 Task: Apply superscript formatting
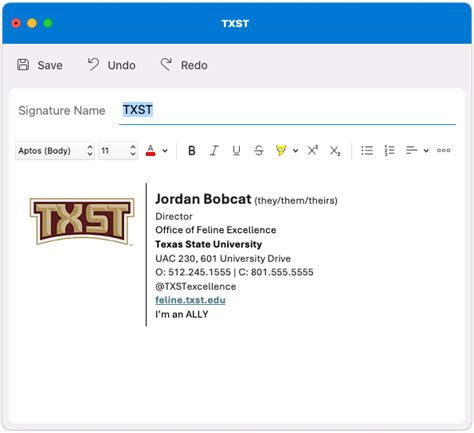313,150
